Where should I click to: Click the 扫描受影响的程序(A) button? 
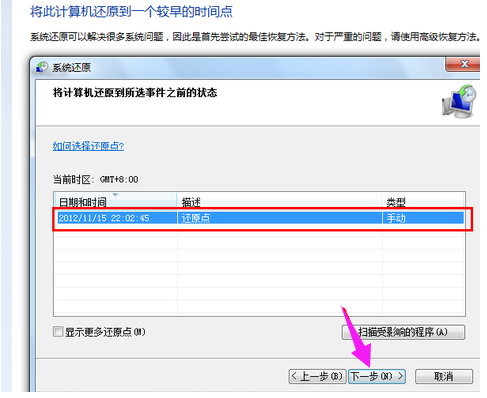(403, 332)
